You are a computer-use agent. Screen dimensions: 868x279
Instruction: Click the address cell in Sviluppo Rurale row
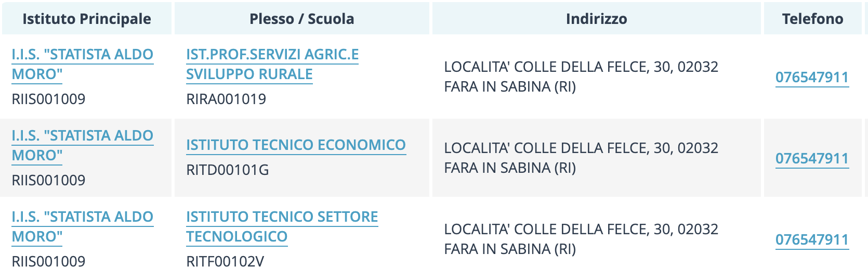point(597,77)
